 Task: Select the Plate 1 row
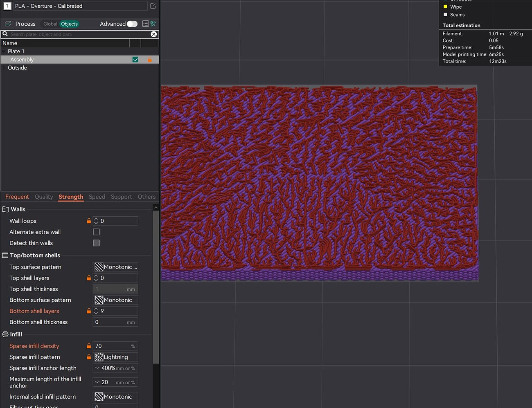[x=80, y=52]
